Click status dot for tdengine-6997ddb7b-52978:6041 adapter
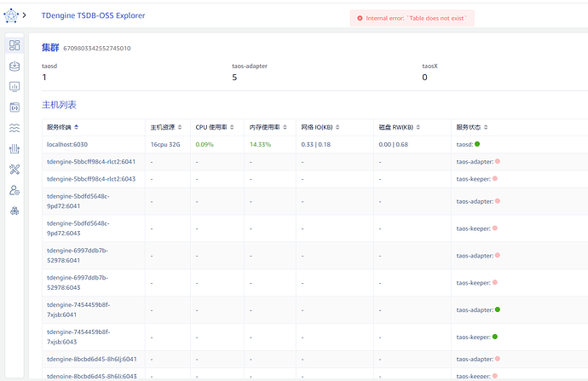This screenshot has width=588, height=381. pos(498,256)
